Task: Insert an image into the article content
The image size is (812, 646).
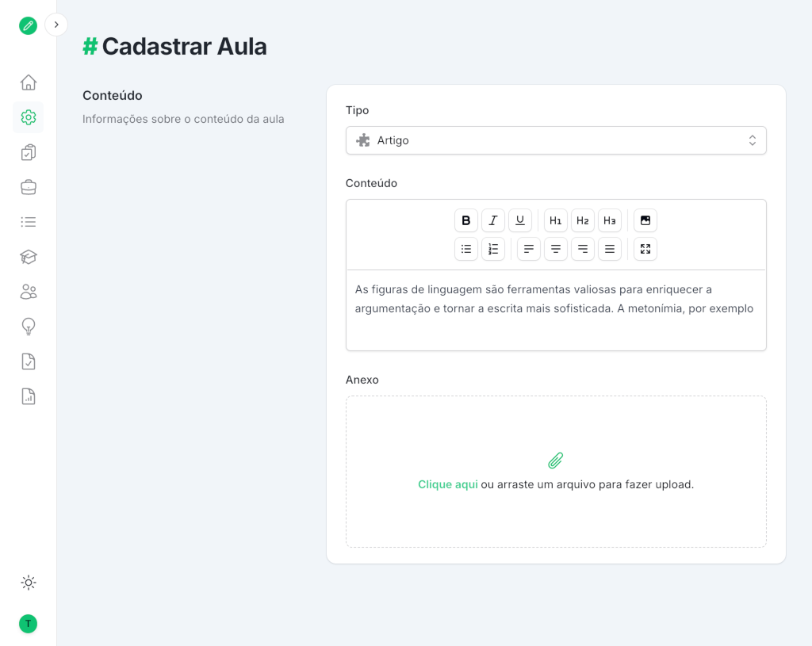Action: (x=645, y=220)
